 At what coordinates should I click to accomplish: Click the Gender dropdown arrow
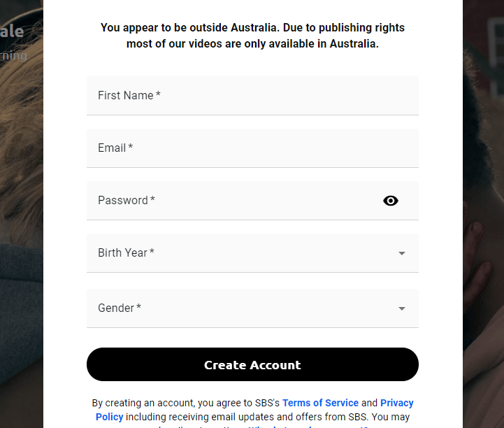[402, 308]
